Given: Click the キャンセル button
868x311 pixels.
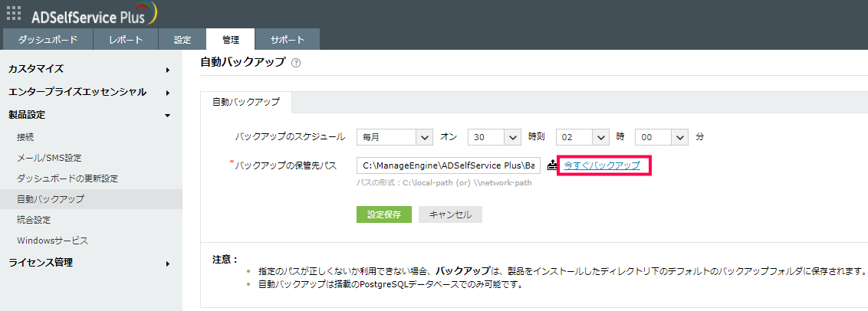Looking at the screenshot, I should coord(451,214).
